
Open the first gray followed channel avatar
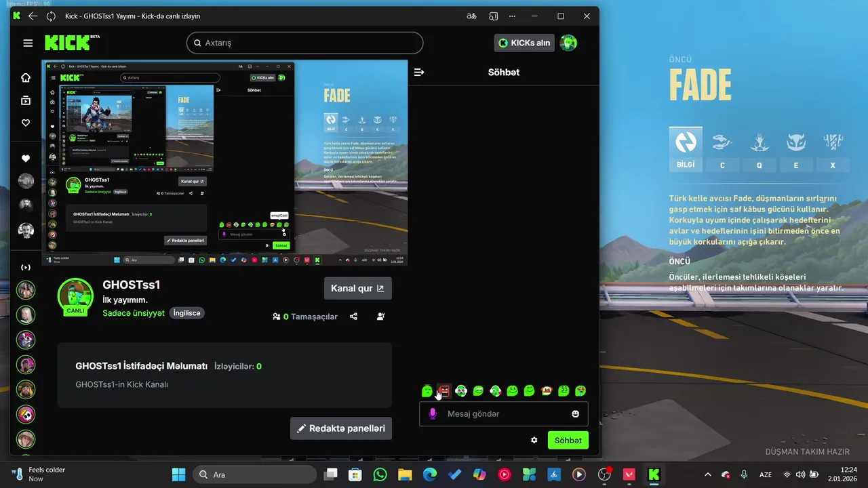[x=26, y=181]
